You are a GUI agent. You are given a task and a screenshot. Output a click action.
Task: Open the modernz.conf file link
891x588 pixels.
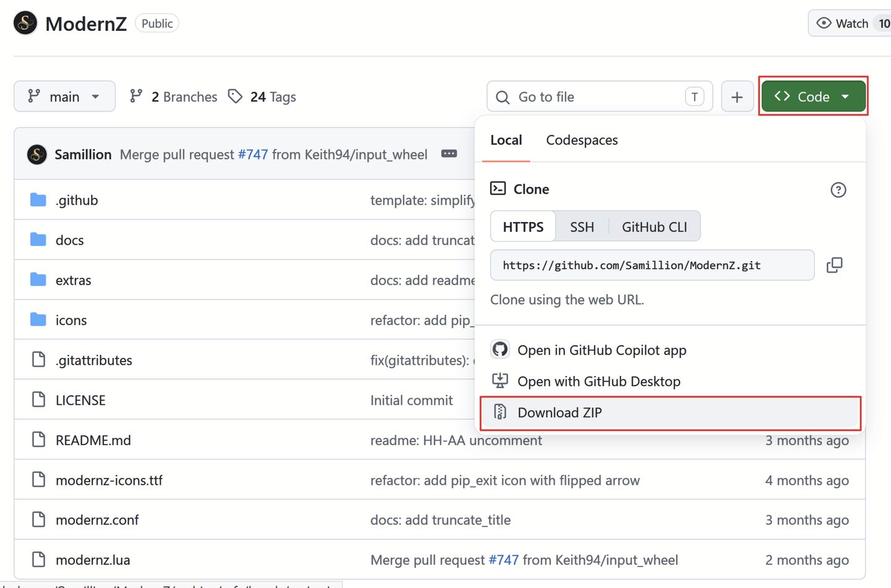97,520
